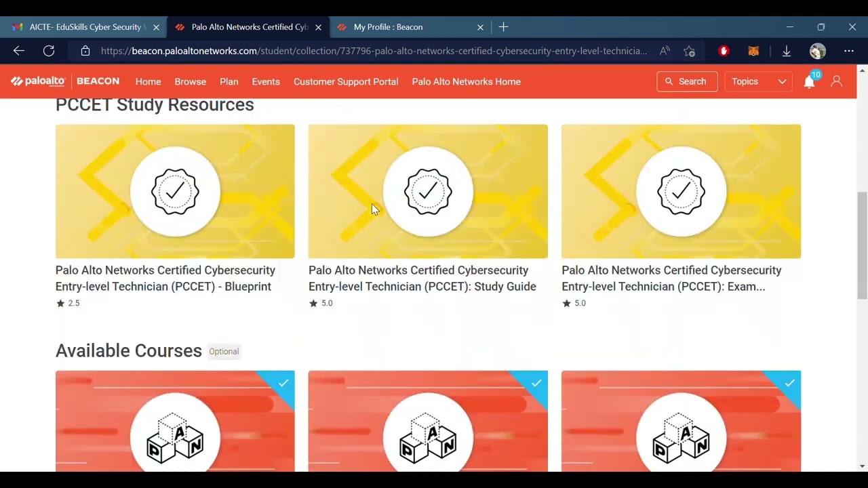Click the Optional label next to Available Courses

click(224, 351)
